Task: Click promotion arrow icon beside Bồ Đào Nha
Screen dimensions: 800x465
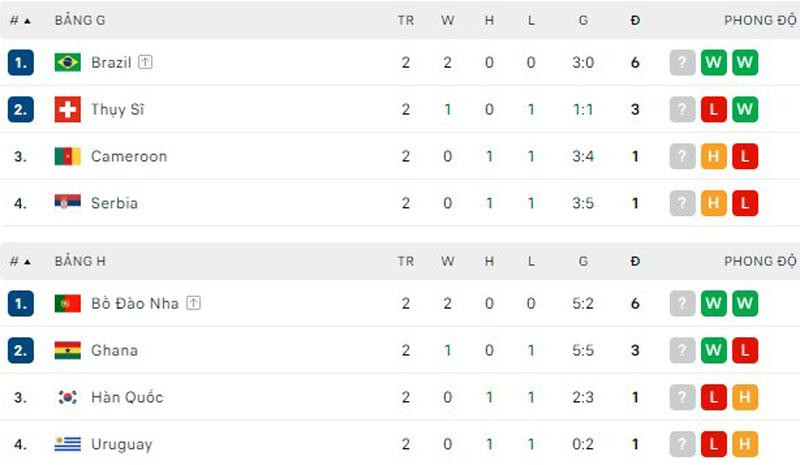Action: click(194, 303)
